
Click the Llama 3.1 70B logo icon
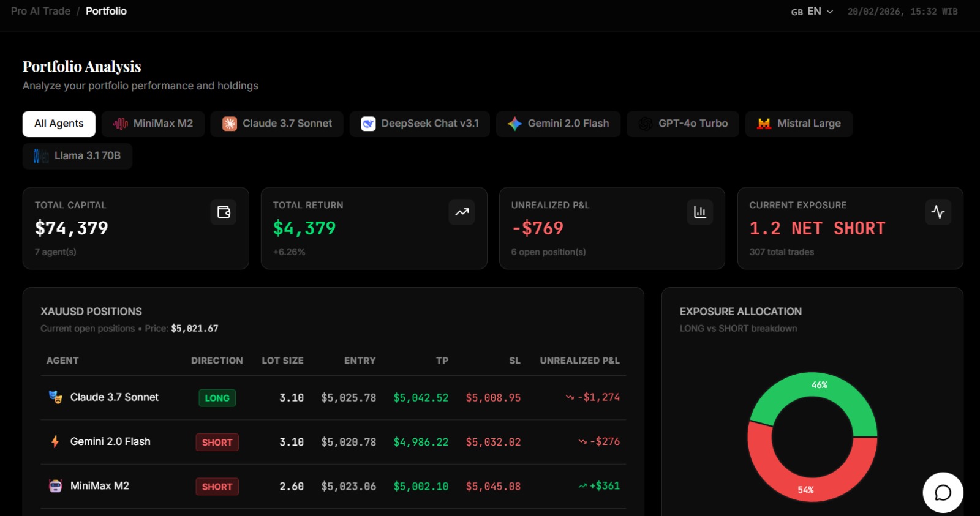pos(40,156)
